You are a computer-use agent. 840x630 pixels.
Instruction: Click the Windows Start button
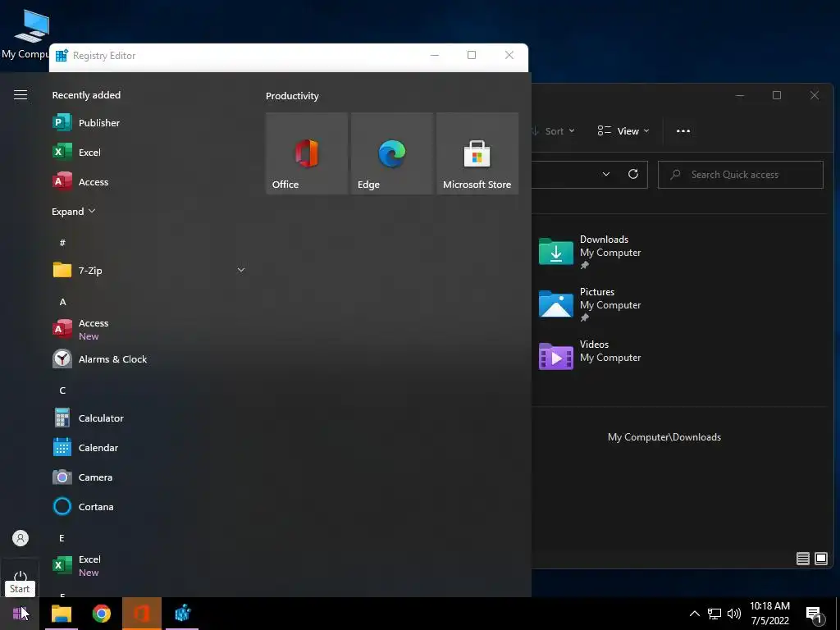pyautogui.click(x=21, y=614)
